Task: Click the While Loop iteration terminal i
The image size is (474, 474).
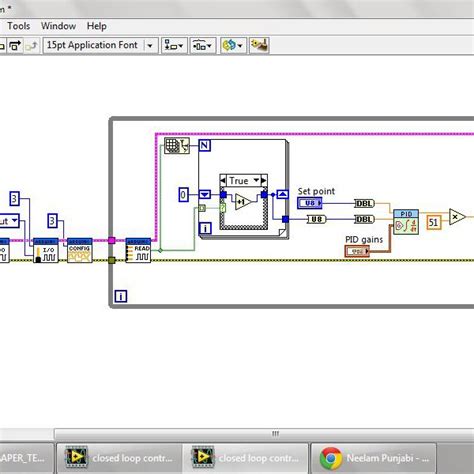Action: point(121,296)
